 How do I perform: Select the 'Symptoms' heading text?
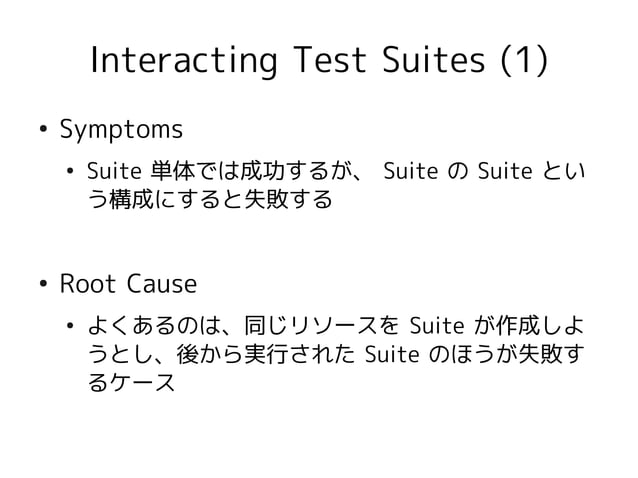click(x=121, y=131)
